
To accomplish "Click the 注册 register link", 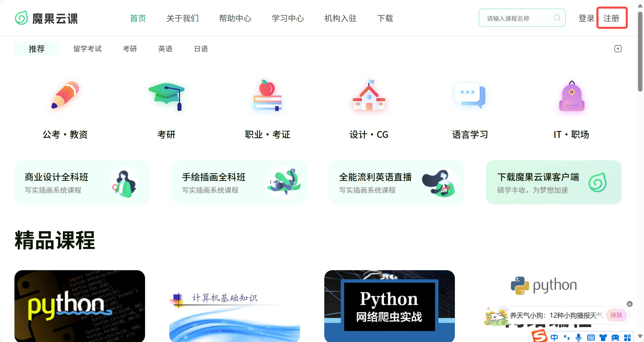I will point(611,18).
